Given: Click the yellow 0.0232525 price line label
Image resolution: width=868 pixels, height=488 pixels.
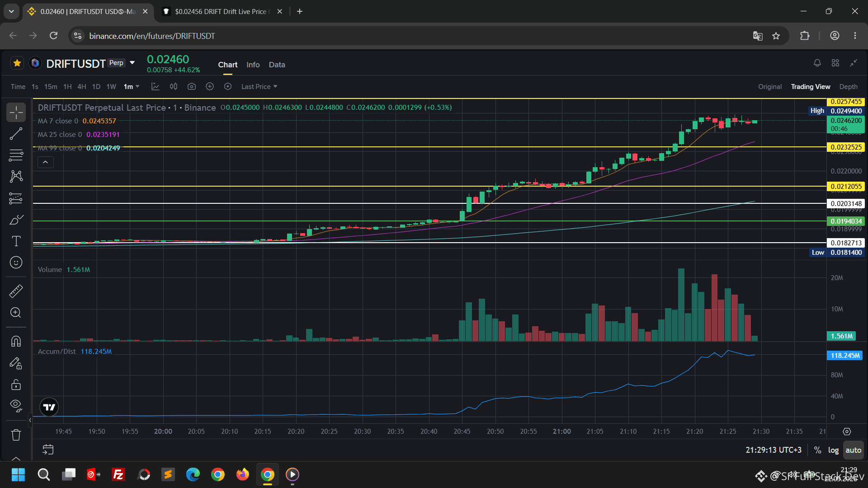Looking at the screenshot, I should 846,147.
